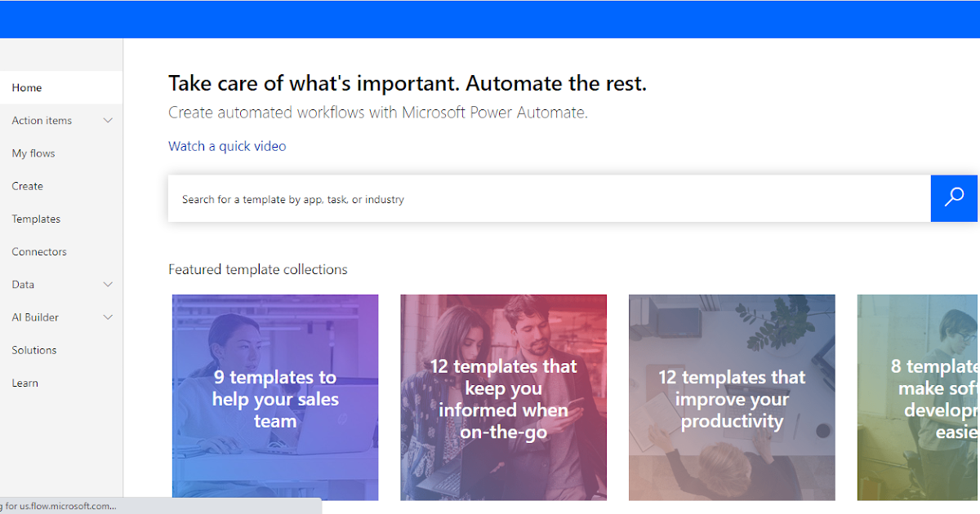Expand the AI Builder section
The height and width of the screenshot is (514, 980).
click(x=108, y=317)
